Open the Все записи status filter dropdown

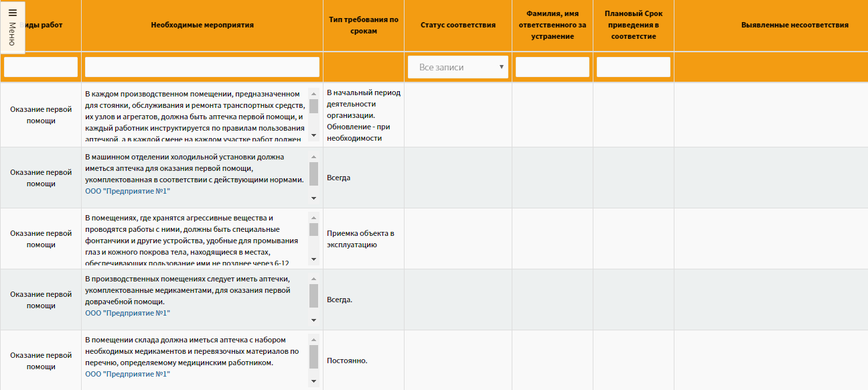click(458, 67)
